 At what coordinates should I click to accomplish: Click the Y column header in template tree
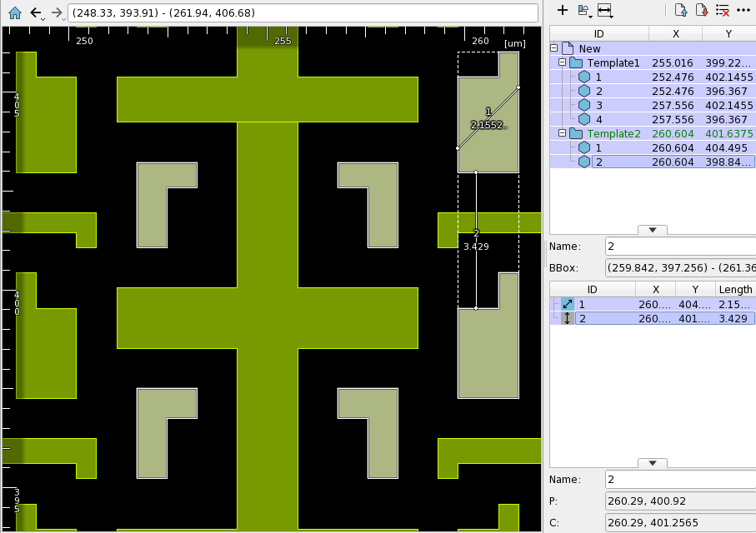[729, 34]
